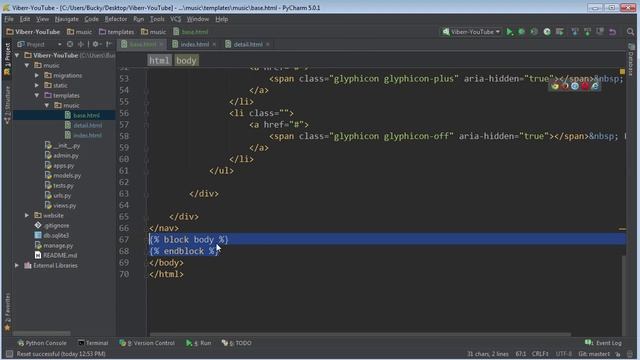The width and height of the screenshot is (640, 360).
Task: Expand External Libraries node
Action: [x=17, y=265]
